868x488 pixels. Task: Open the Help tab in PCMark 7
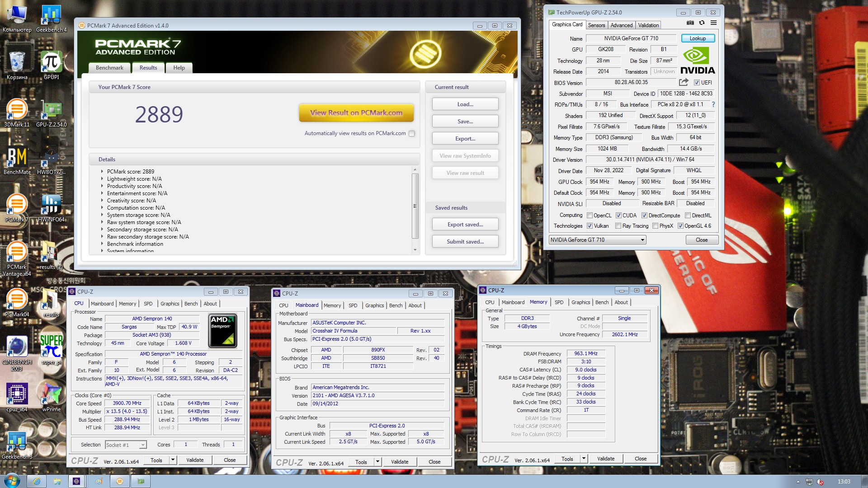(179, 68)
